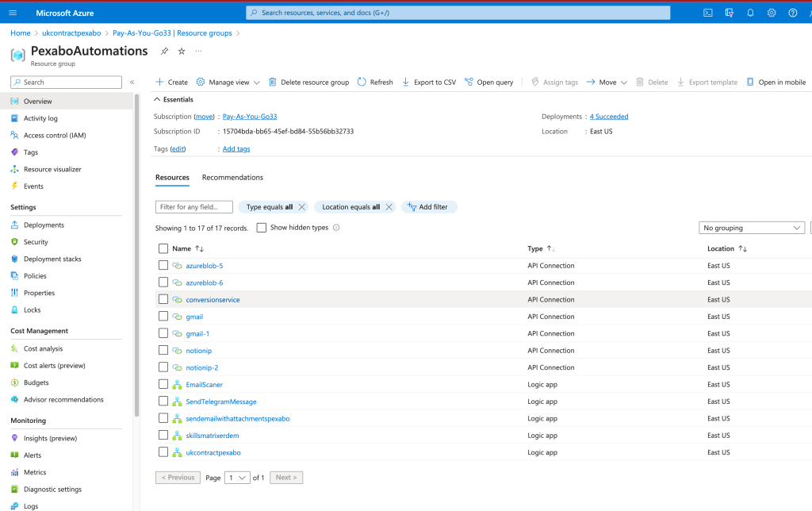Screen dimensions: 812x511
Task: Select the ukcontractpexabo row checkbox
Action: click(x=163, y=452)
